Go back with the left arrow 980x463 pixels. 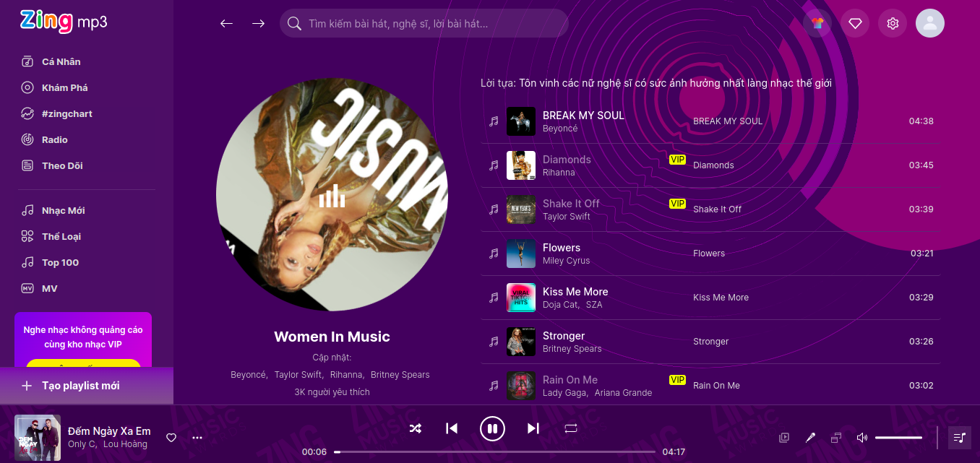[x=226, y=23]
